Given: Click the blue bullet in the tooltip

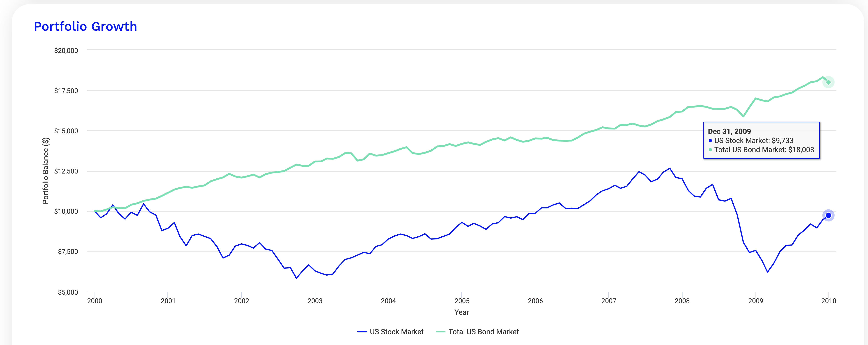Looking at the screenshot, I should click(x=710, y=141).
